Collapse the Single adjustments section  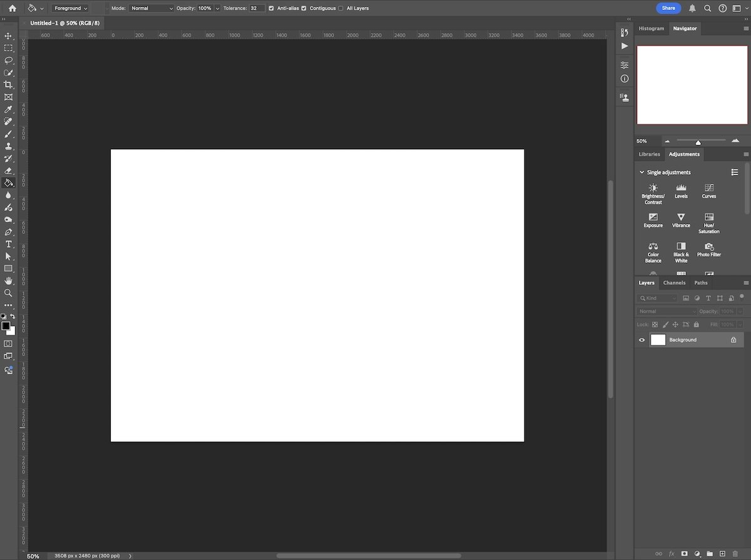641,171
